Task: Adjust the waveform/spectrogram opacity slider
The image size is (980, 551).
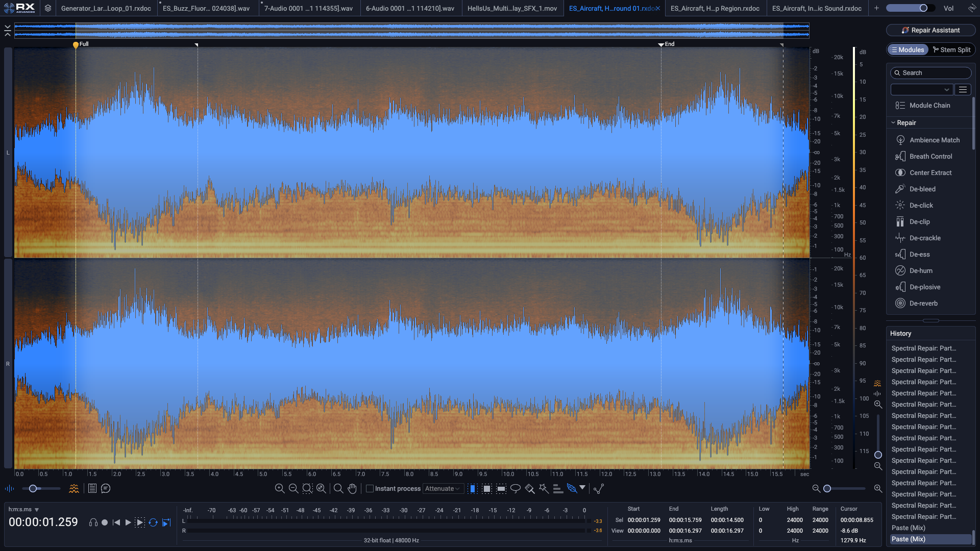Action: click(41, 489)
